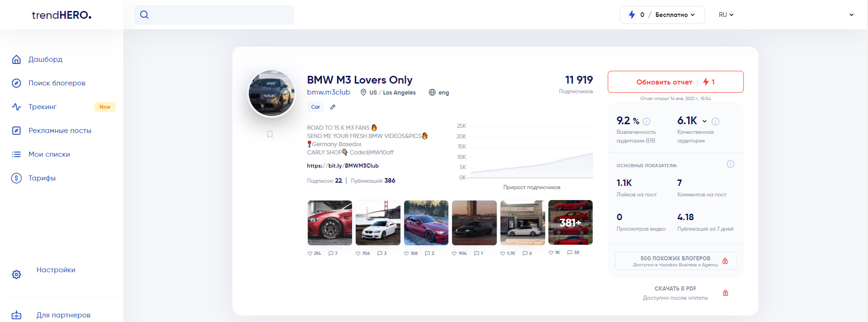868x322 pixels.
Task: Click the 500 похожих блогеров button
Action: (x=675, y=261)
